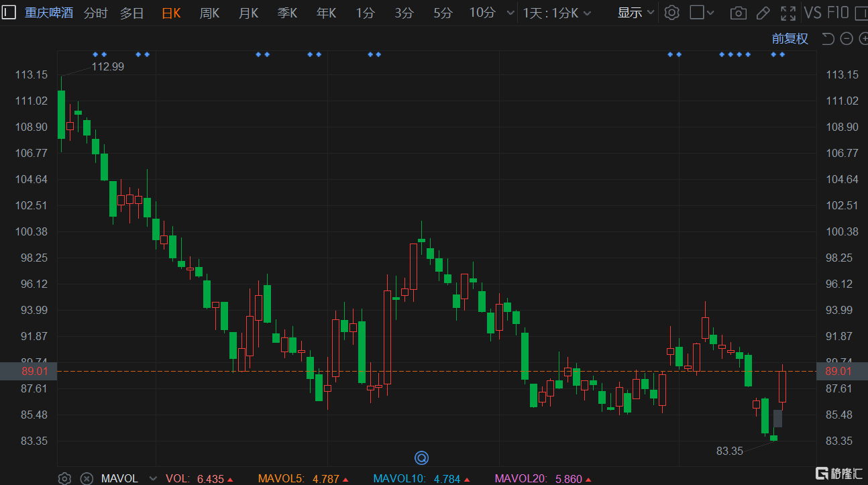
Task: Select the 季K quarterly candlestick tab
Action: pos(287,13)
